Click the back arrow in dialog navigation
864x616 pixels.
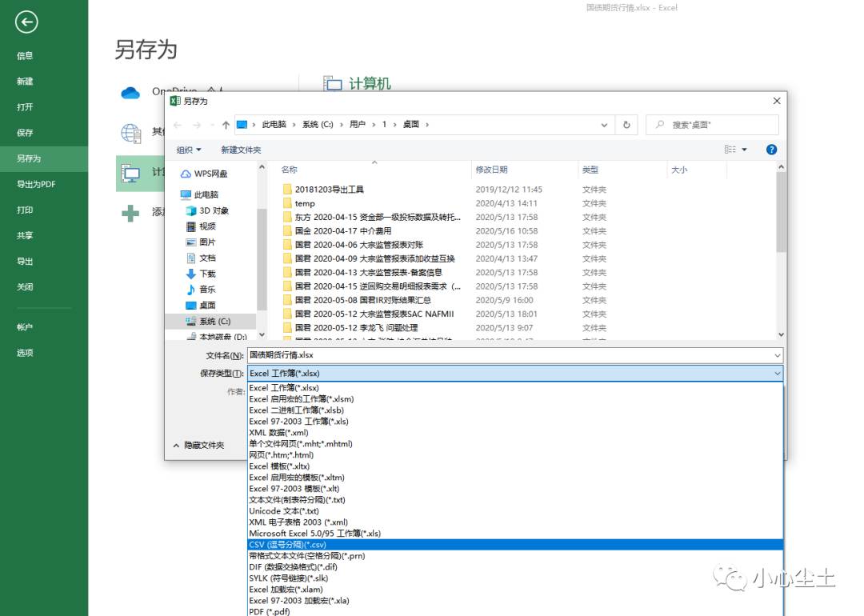coord(178,125)
